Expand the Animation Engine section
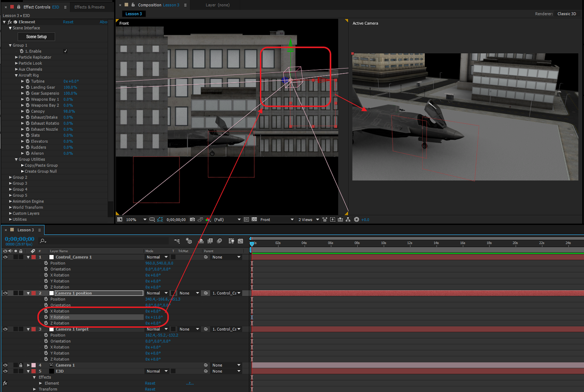 10,201
